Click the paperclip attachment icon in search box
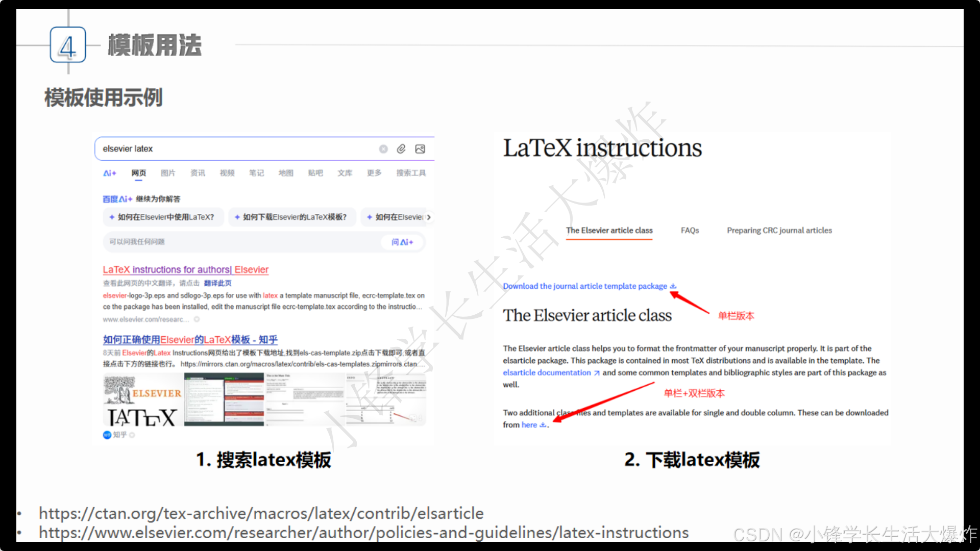The image size is (980, 551). (x=401, y=149)
